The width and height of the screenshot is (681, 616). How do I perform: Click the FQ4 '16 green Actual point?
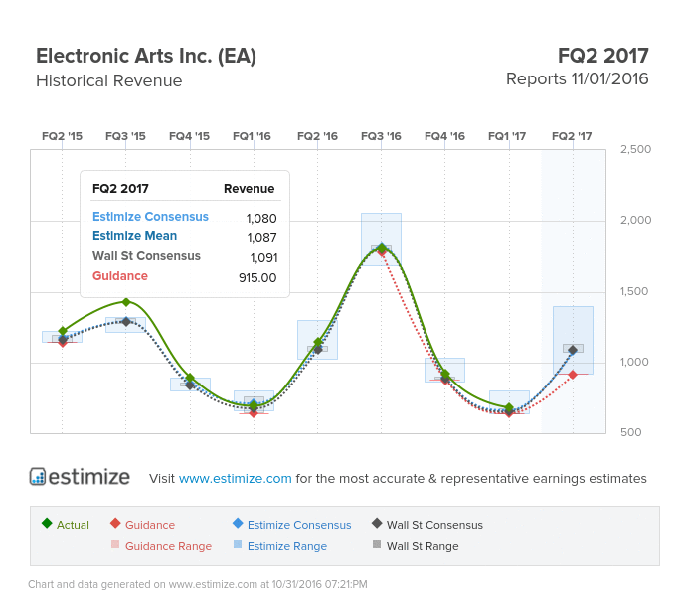click(444, 374)
